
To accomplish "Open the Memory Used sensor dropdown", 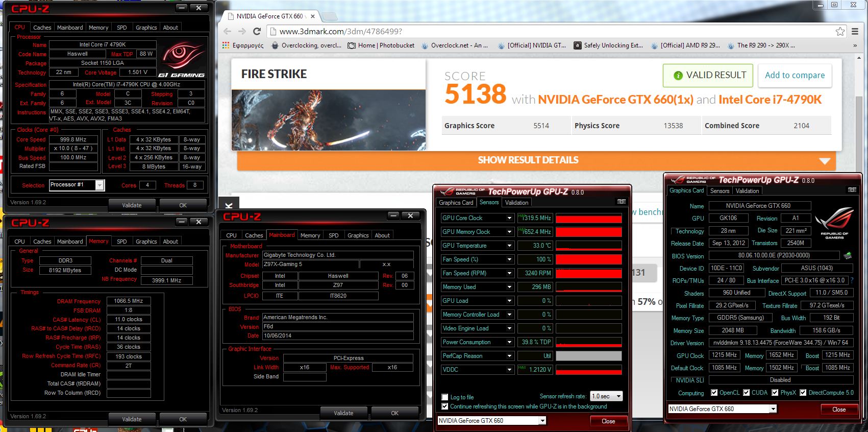I will pos(509,287).
